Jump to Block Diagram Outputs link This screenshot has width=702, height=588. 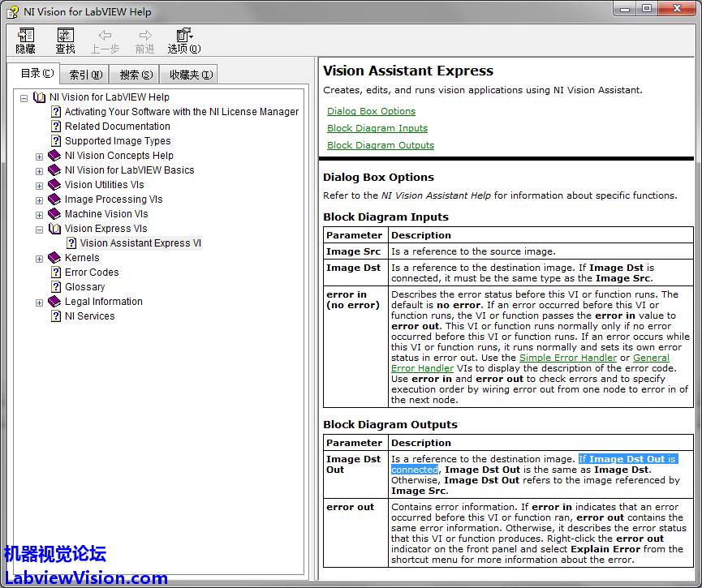[x=380, y=145]
